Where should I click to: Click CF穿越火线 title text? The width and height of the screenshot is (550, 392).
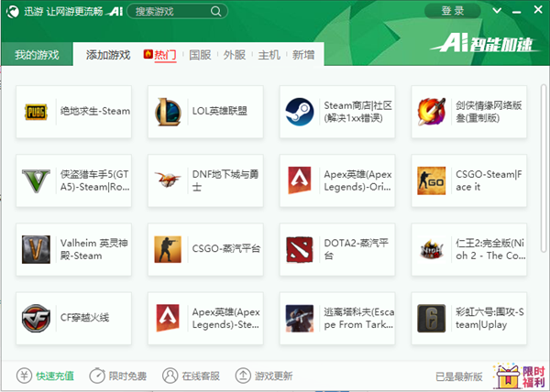point(84,318)
